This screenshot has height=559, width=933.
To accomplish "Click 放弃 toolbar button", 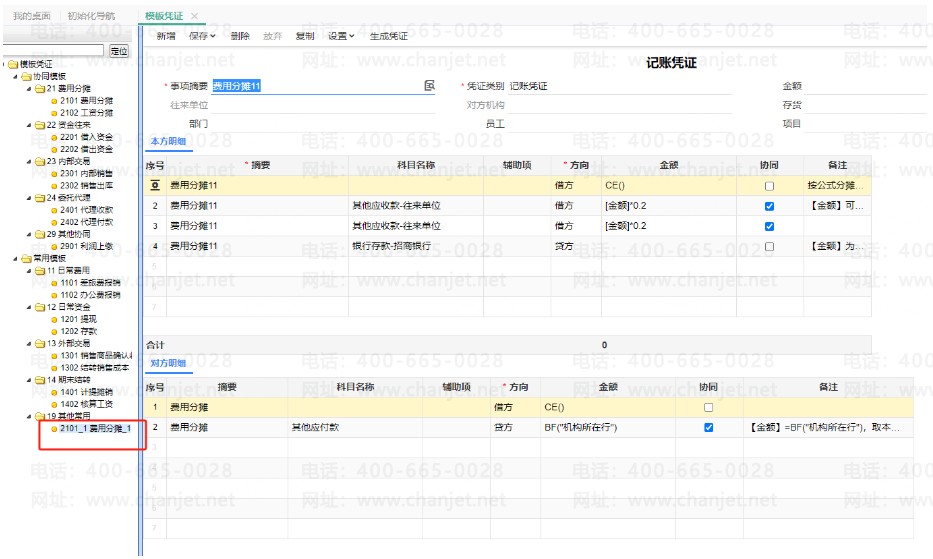I will point(273,36).
